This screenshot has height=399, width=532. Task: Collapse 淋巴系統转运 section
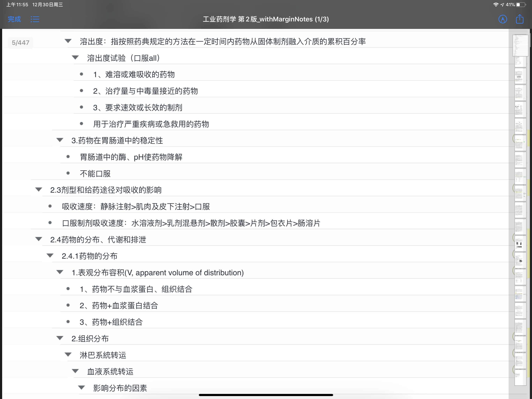pos(68,355)
